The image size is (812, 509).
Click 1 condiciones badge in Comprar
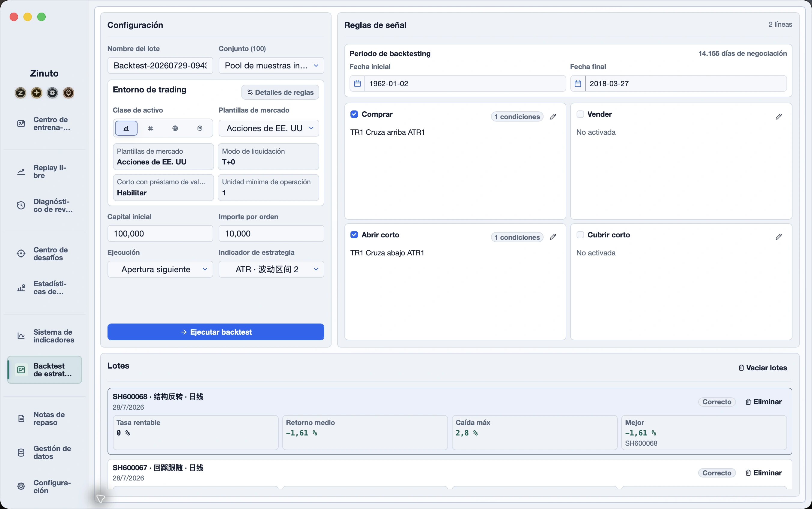pos(517,116)
